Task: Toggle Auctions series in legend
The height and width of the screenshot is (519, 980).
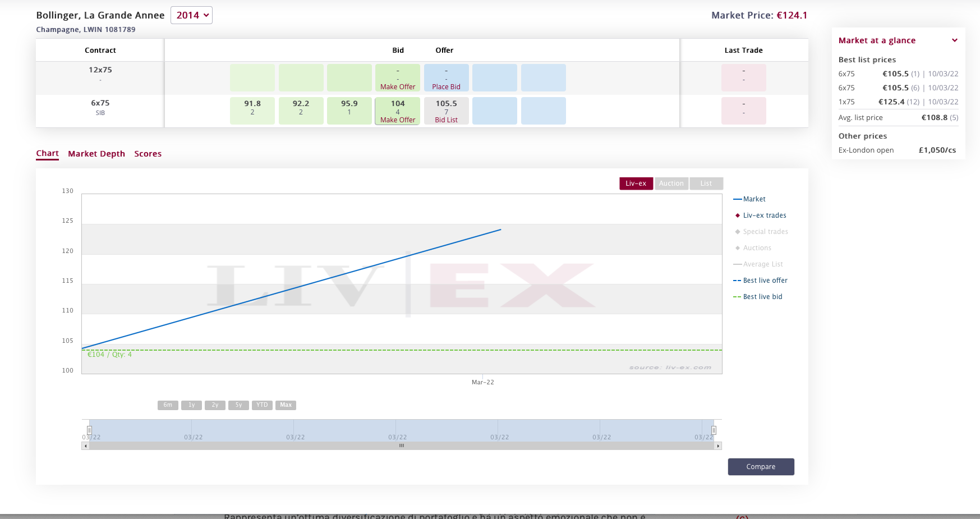Action: tap(753, 248)
